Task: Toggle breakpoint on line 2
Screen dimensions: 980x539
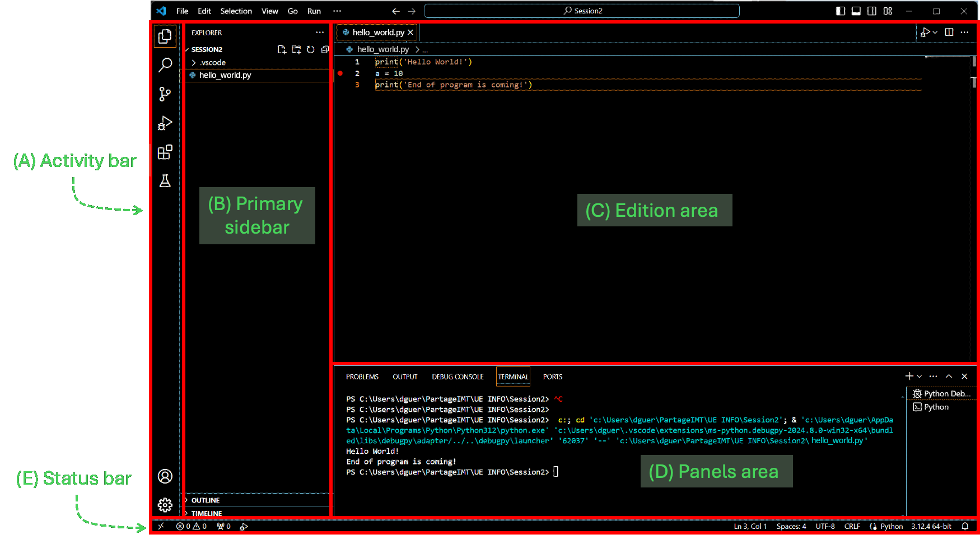Action: click(340, 73)
